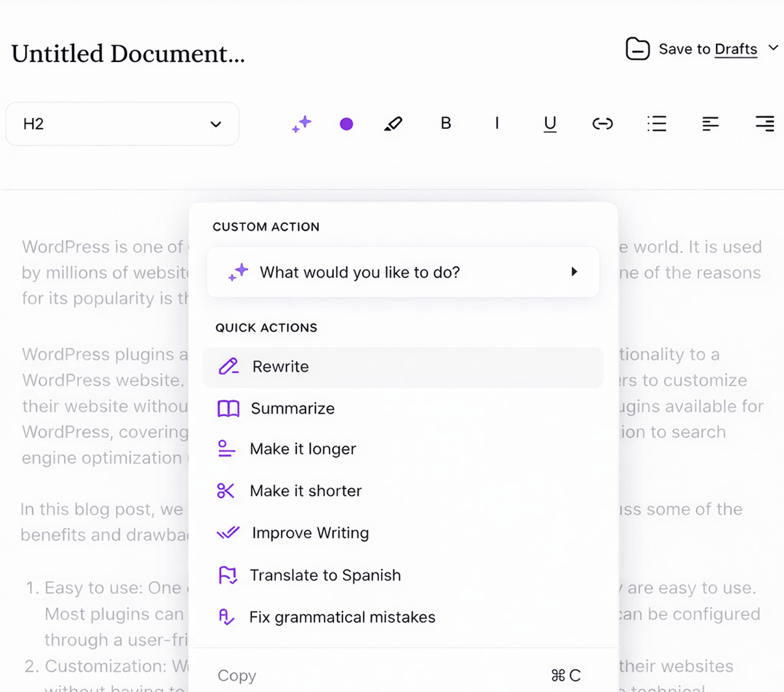Open the AI sparkle tool in toolbar

click(301, 124)
